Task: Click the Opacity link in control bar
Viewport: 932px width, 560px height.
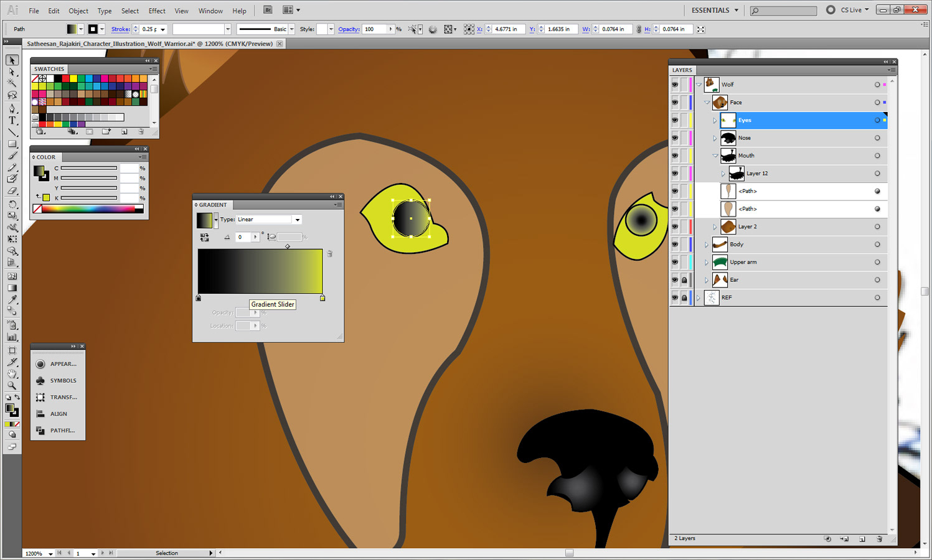Action: coord(349,29)
